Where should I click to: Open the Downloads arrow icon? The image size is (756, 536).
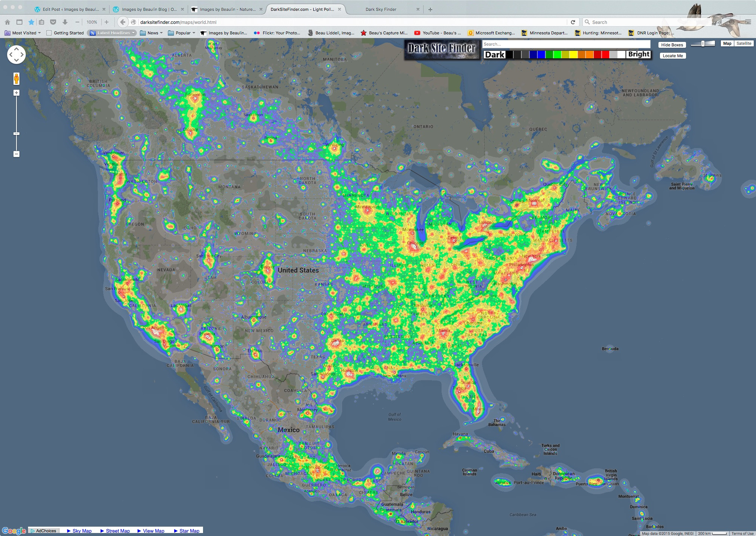(65, 22)
